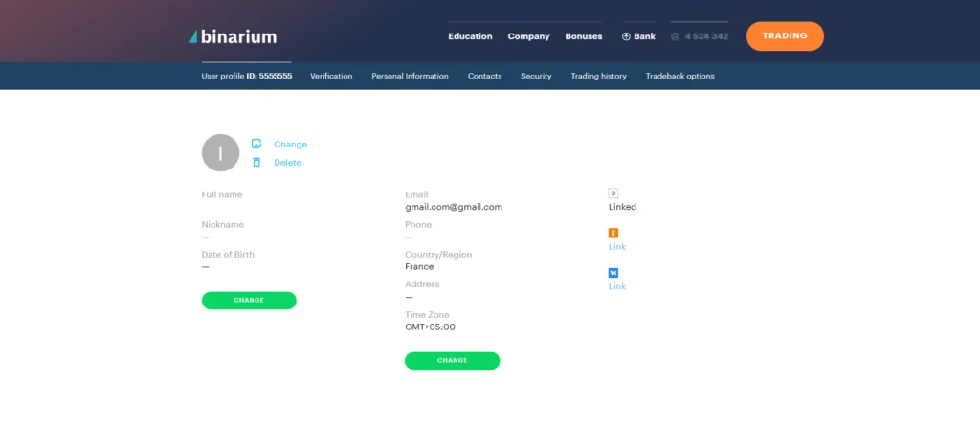Go to the Verification tab
Viewport: 980px width, 429px height.
(x=331, y=76)
